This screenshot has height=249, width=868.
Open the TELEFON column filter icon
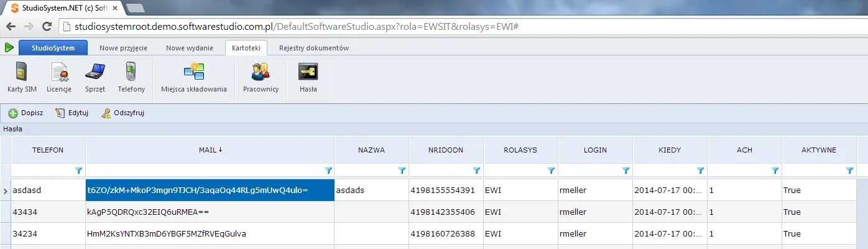click(79, 170)
